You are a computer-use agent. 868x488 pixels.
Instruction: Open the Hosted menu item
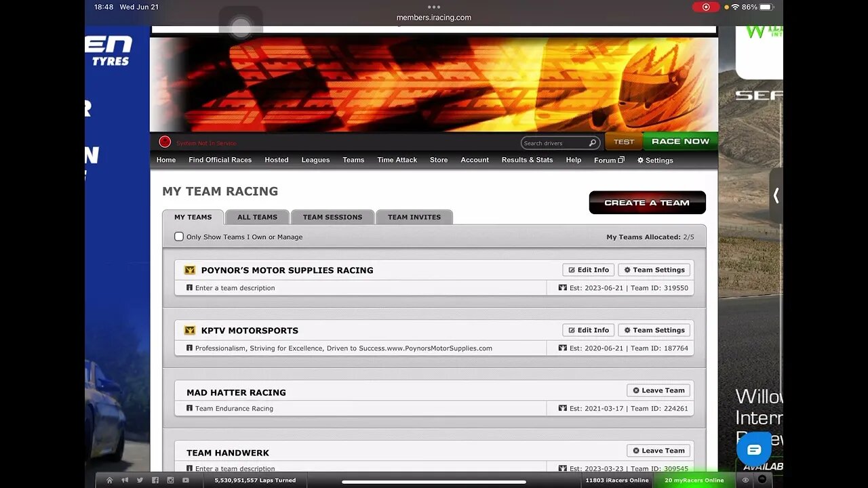click(x=277, y=160)
